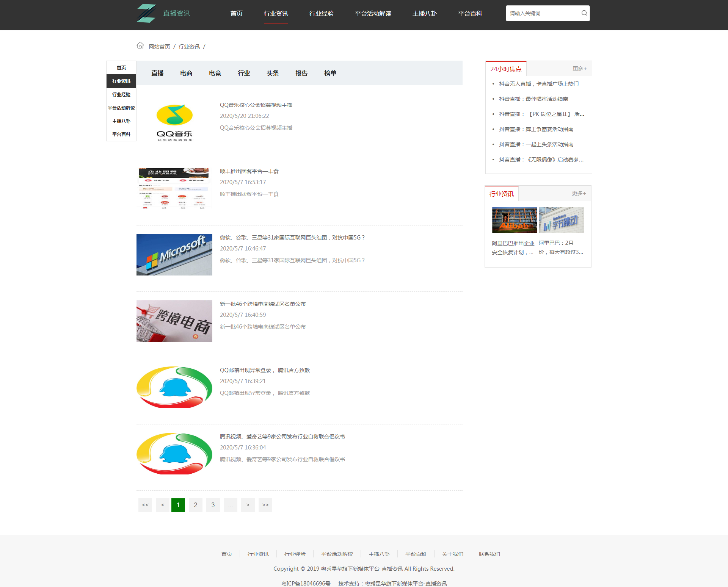Select 平台活动解读 in top navigation

373,14
